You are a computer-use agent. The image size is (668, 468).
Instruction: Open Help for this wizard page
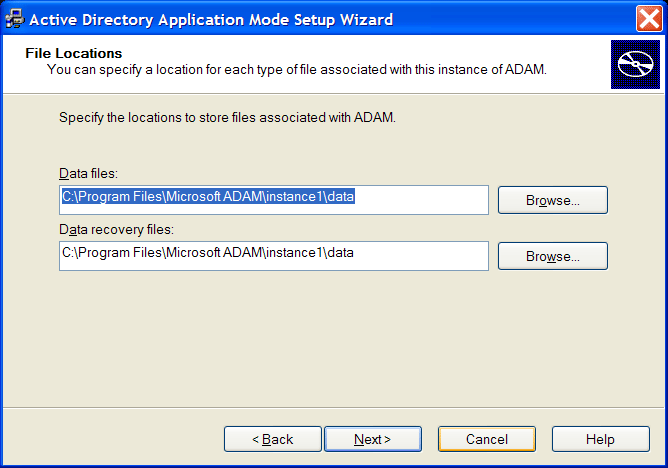pos(601,439)
